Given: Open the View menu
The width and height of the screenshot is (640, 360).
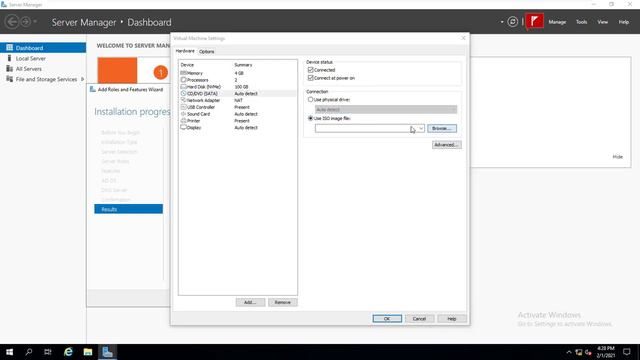Looking at the screenshot, I should coord(603,22).
